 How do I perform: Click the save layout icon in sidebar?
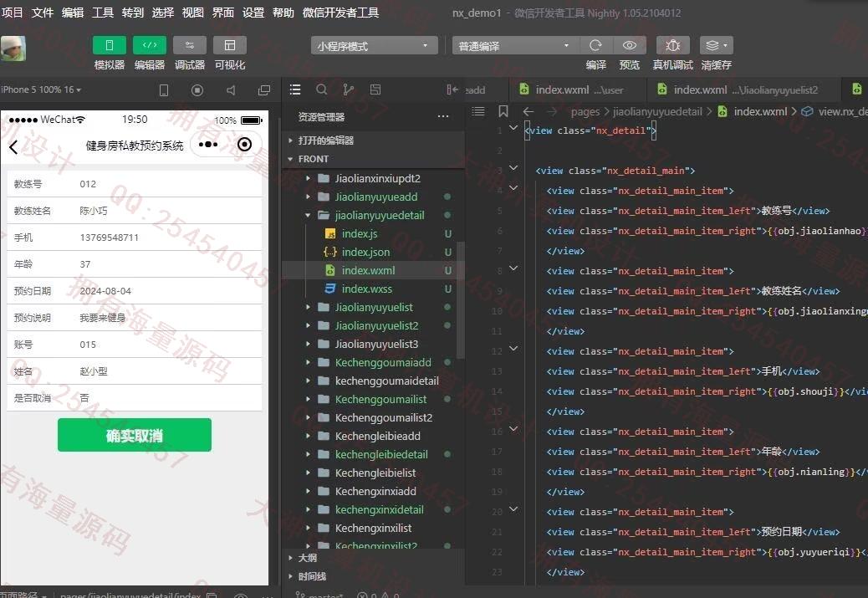(x=375, y=89)
